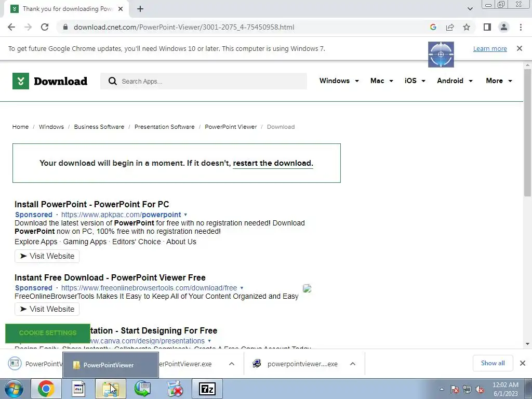The height and width of the screenshot is (399, 532).
Task: Open Windows breadcrumb link
Action: tap(51, 127)
